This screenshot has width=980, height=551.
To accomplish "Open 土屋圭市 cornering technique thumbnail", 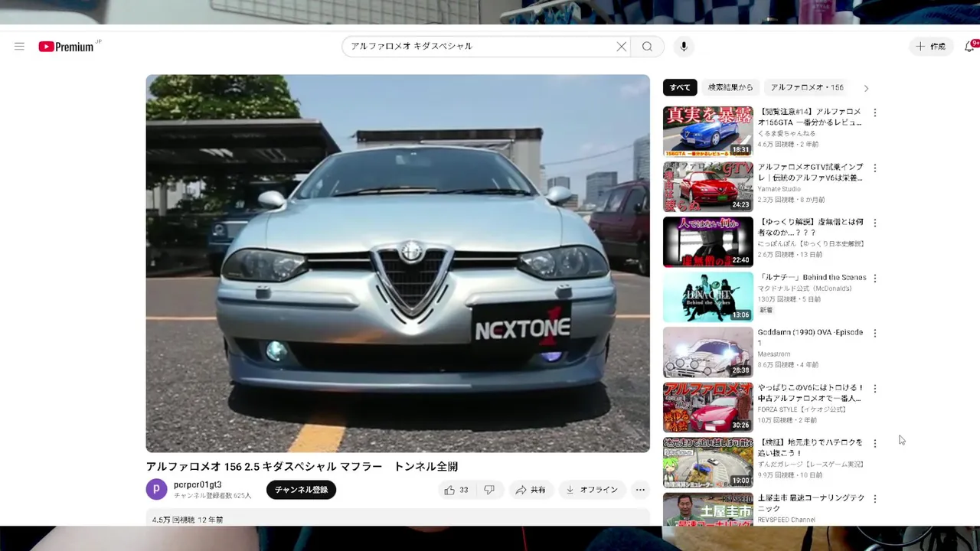I will click(708, 509).
